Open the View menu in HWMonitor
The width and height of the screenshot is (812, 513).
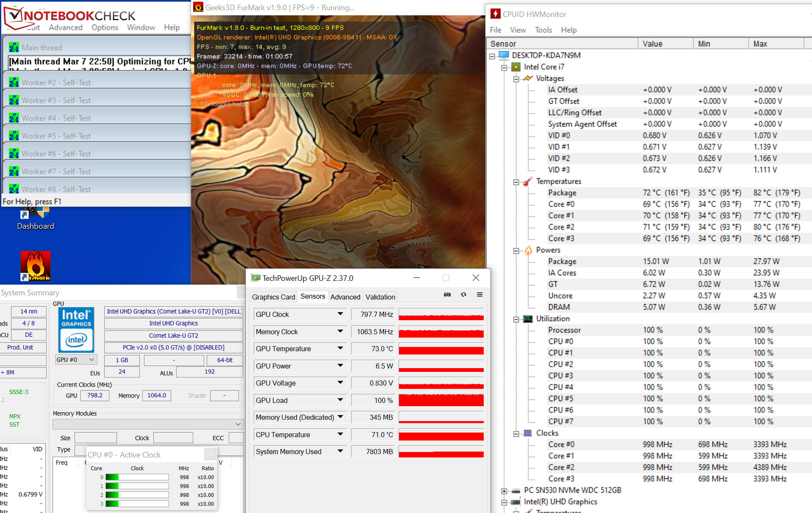(x=518, y=30)
